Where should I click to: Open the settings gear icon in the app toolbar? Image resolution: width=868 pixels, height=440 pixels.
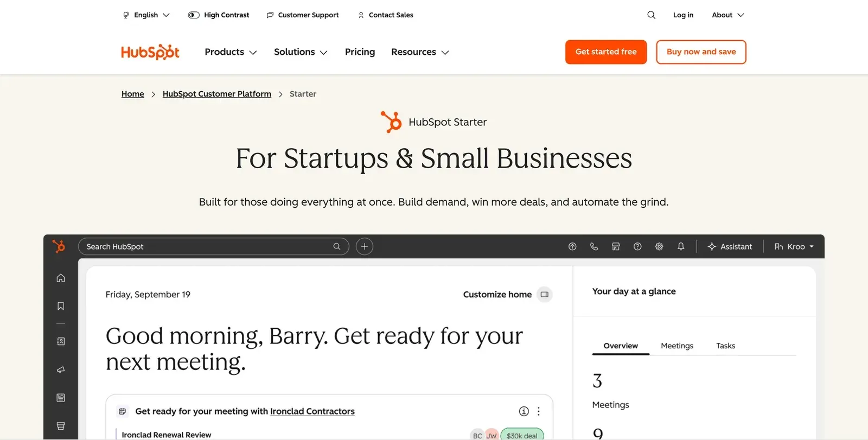(x=659, y=246)
